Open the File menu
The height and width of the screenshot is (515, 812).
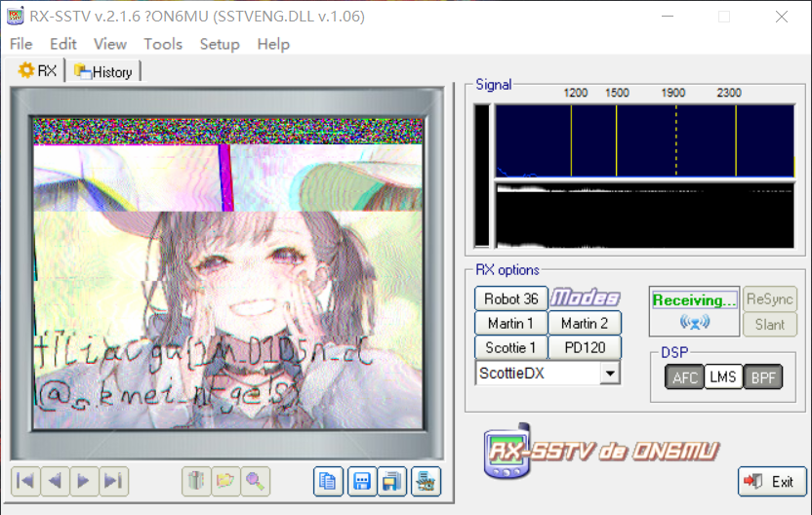(x=21, y=44)
